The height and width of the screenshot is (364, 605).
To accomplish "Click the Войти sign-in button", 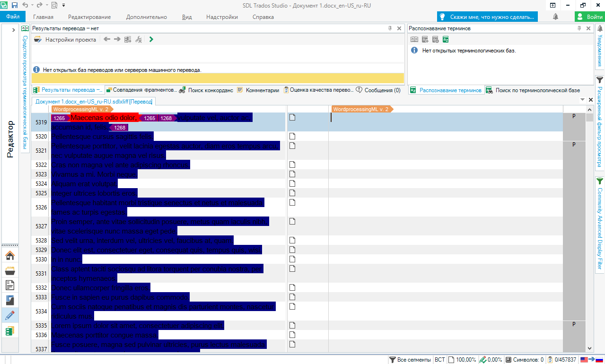I will tap(589, 17).
